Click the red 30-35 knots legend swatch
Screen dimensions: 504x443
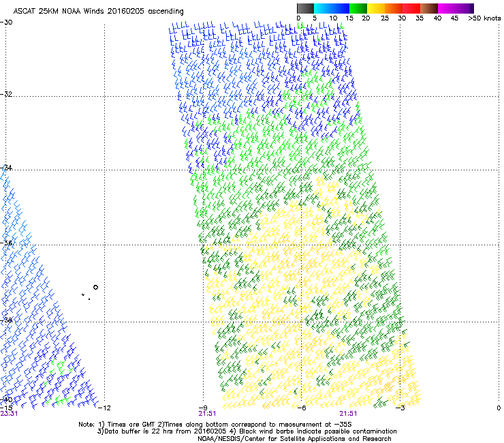point(411,8)
